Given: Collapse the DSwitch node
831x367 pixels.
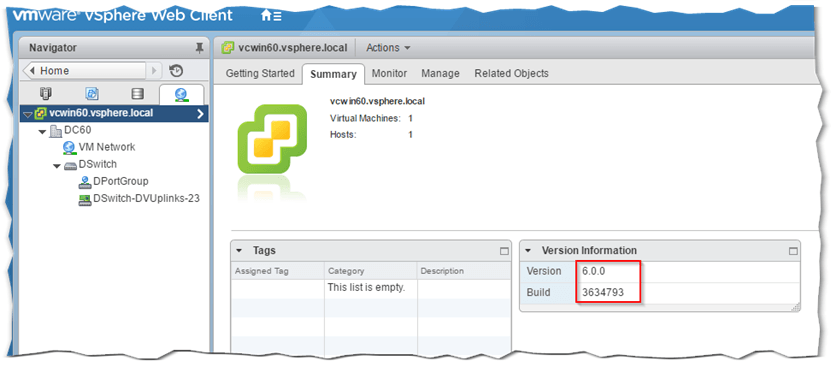Looking at the screenshot, I should pos(57,165).
